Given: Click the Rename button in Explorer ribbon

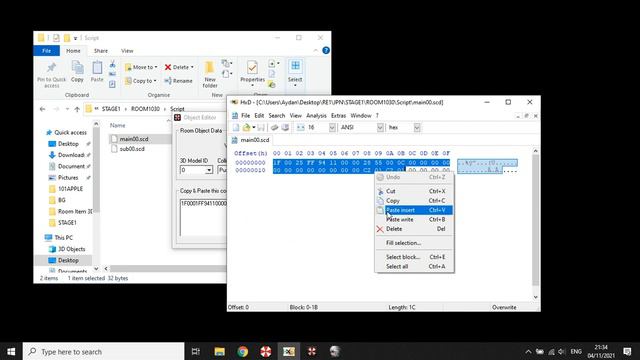Looking at the screenshot, I should pos(178,81).
